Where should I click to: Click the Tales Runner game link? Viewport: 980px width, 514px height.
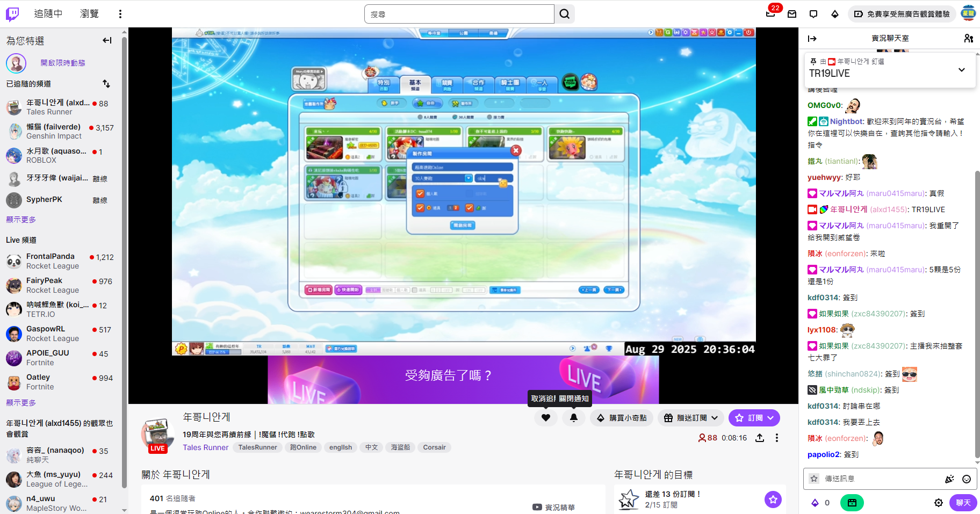point(205,447)
